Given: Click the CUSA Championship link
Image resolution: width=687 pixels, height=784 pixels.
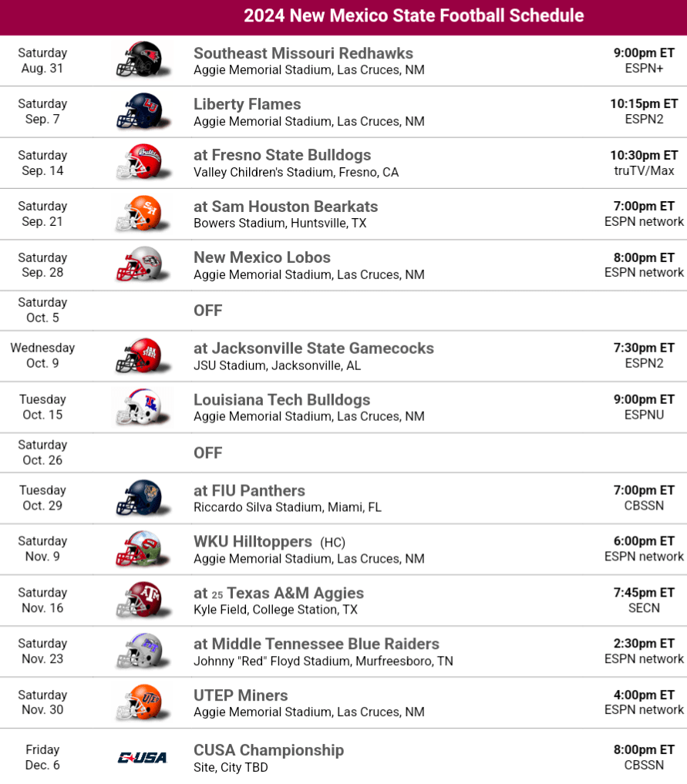Looking at the screenshot, I should (x=268, y=750).
